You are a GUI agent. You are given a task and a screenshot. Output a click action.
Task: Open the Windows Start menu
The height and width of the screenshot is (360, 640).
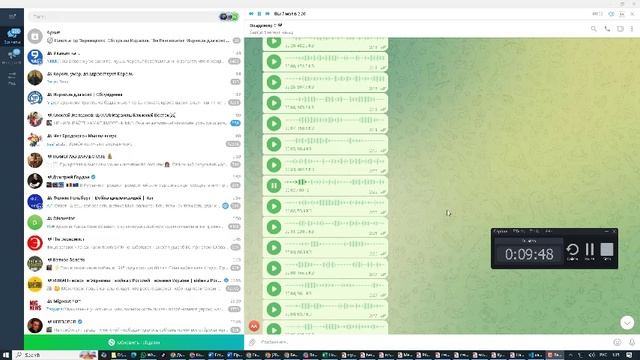pyautogui.click(x=6, y=355)
